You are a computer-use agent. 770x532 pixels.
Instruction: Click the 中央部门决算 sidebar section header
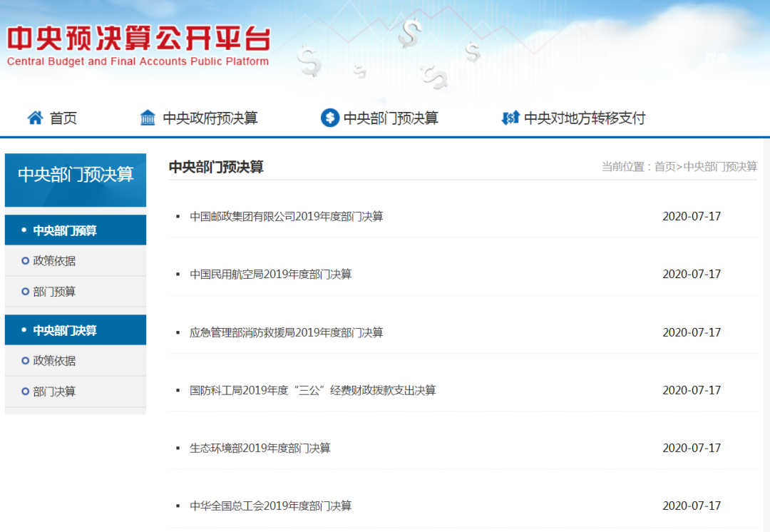[x=65, y=330]
